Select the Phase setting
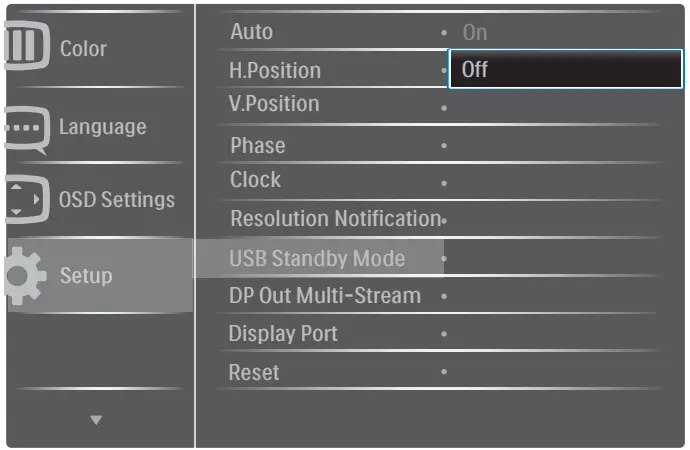This screenshot has width=690, height=450. 257,145
